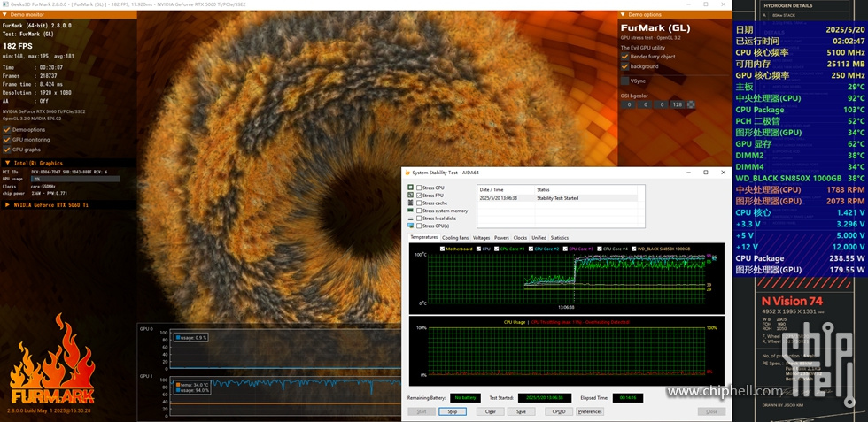
Task: Uncheck Demo options in the Demo monitor panel
Action: click(7, 129)
